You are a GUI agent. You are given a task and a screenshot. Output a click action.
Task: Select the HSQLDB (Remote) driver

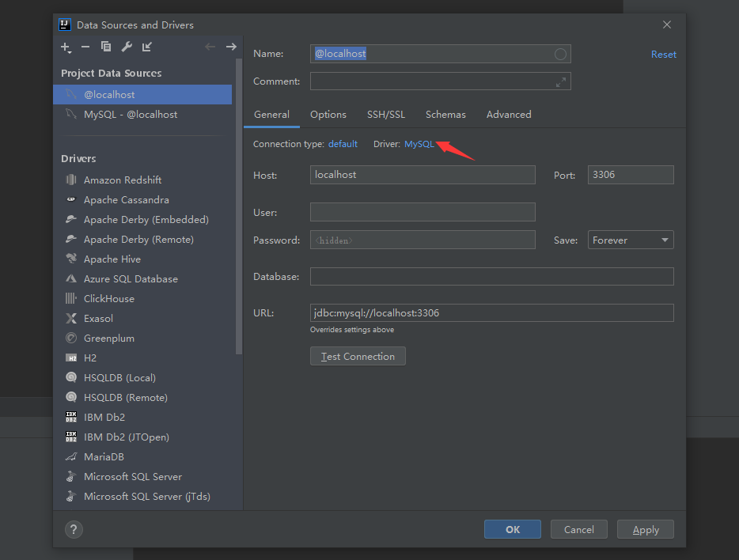pyautogui.click(x=144, y=398)
